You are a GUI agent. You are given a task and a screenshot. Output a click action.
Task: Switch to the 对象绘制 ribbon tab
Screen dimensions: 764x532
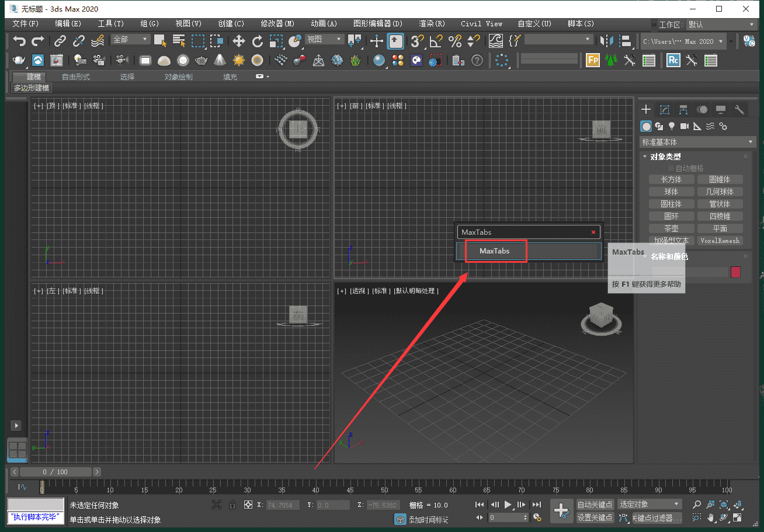178,77
